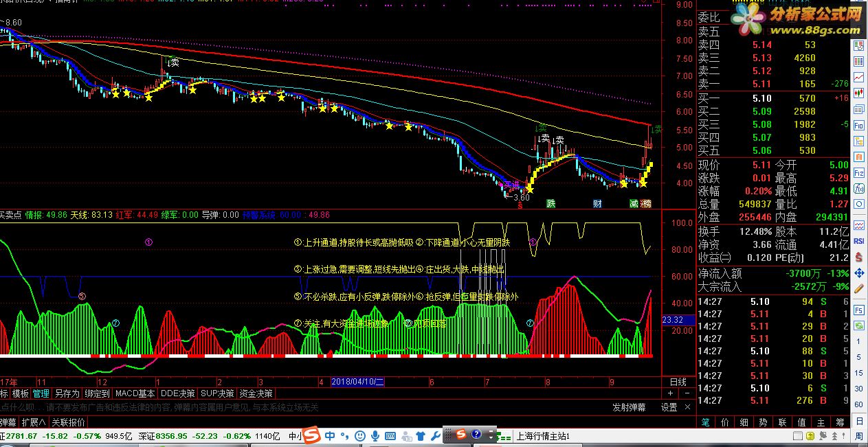Viewport: 868px width, 447px height.
Task: Select the 5-minute period button
Action: click(x=858, y=358)
